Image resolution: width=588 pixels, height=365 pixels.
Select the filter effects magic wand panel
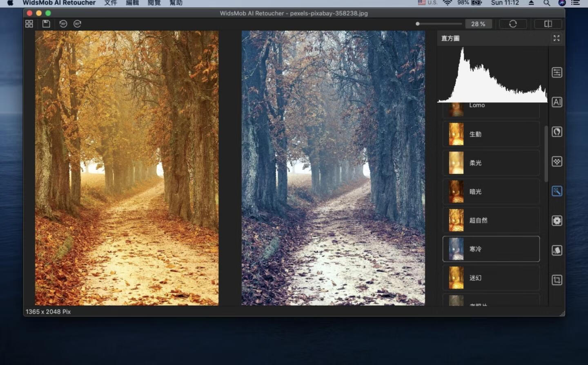click(x=557, y=191)
